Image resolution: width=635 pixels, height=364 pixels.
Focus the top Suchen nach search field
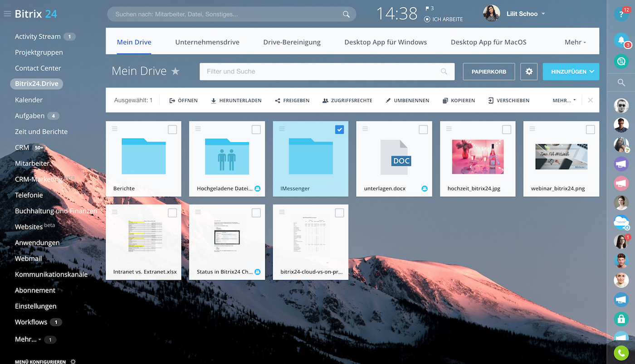231,14
